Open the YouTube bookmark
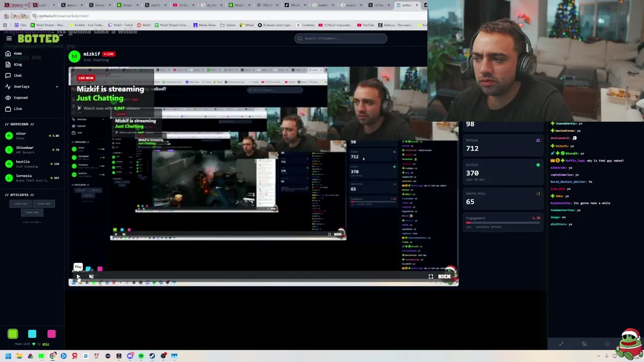Screen dimensions: 644x362 click(x=366, y=25)
